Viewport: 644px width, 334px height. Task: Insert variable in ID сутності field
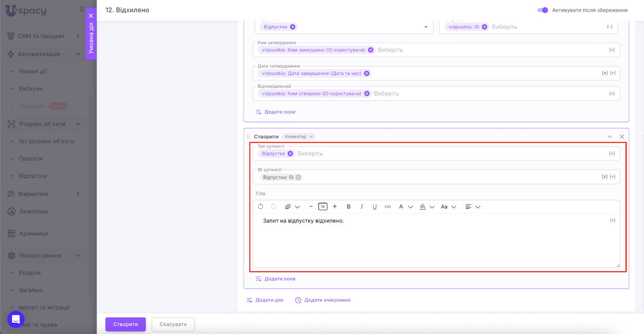[613, 177]
